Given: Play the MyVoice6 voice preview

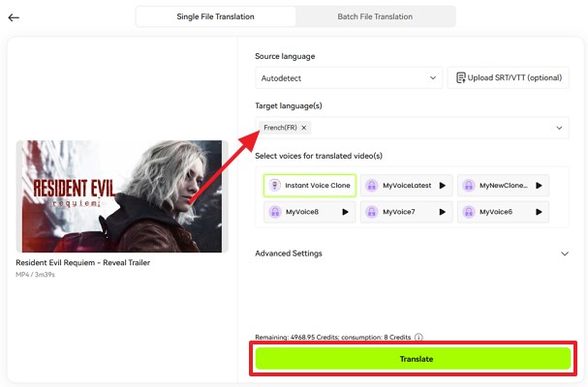Looking at the screenshot, I should (539, 212).
